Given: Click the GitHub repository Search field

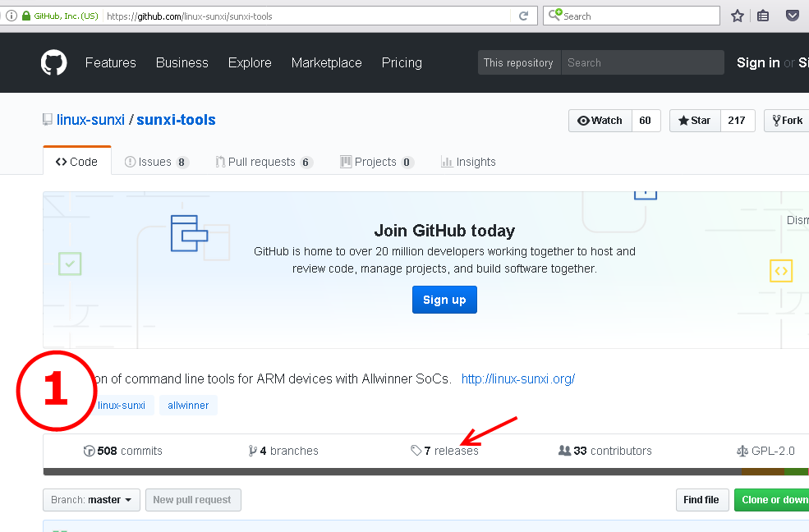Looking at the screenshot, I should coord(642,63).
